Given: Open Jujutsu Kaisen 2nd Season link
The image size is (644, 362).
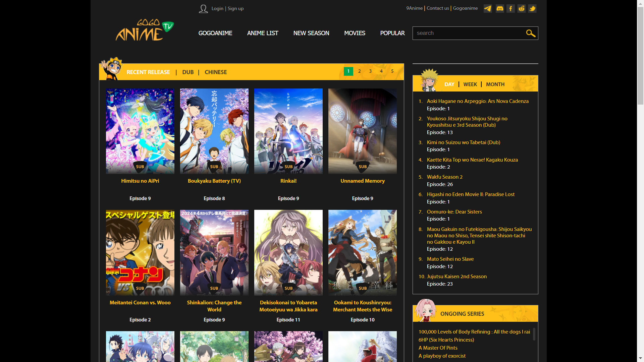Looking at the screenshot, I should coord(457,276).
